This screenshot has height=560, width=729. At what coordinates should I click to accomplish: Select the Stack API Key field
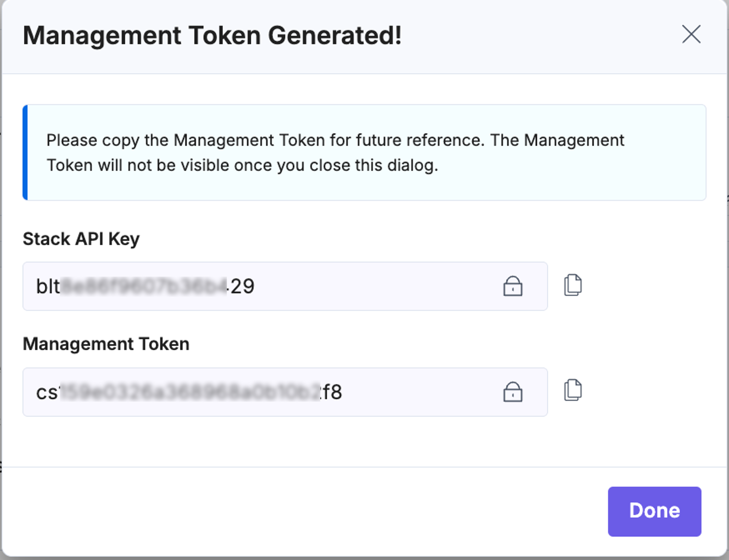point(285,286)
